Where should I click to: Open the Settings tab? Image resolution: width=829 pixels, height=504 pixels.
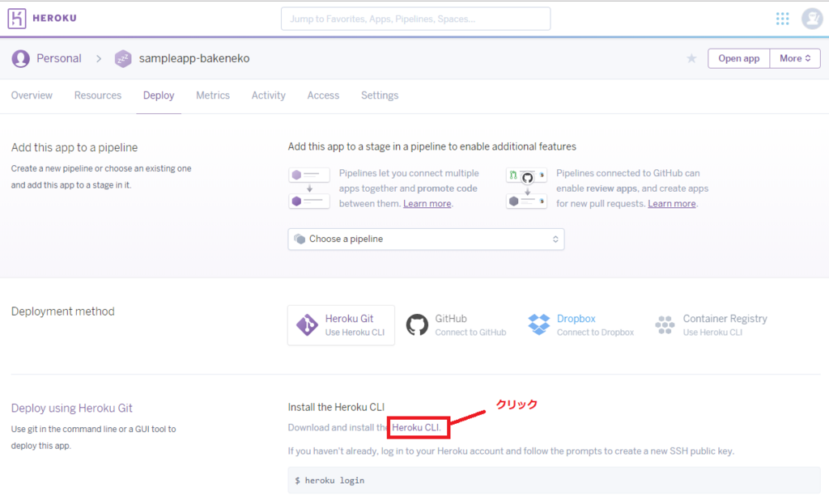(380, 95)
